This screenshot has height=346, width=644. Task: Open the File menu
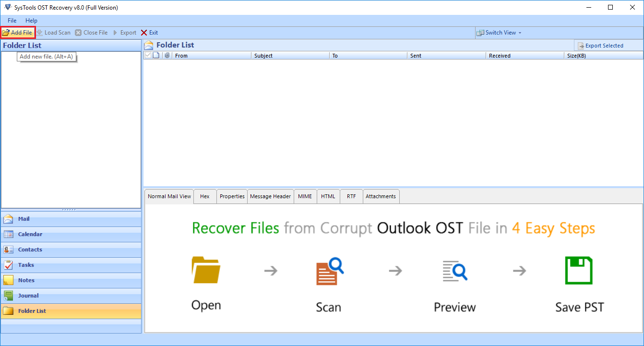pos(12,21)
